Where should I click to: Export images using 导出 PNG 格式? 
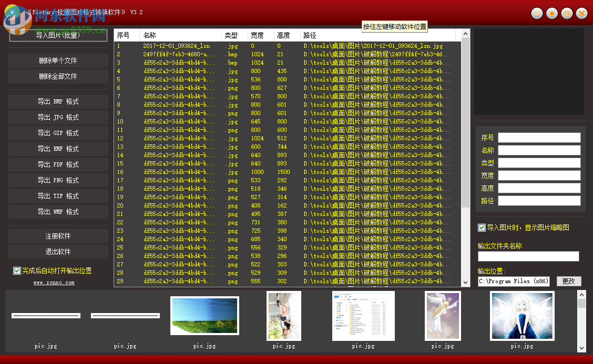point(58,181)
